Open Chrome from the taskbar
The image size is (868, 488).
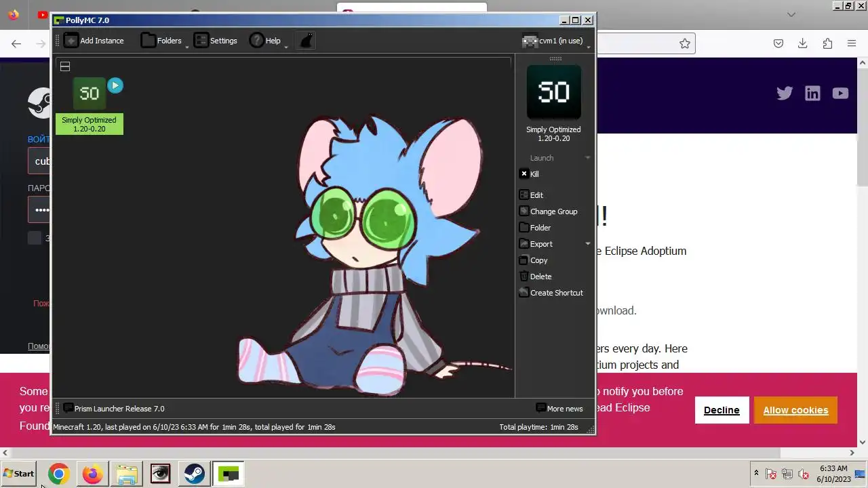[x=58, y=474]
